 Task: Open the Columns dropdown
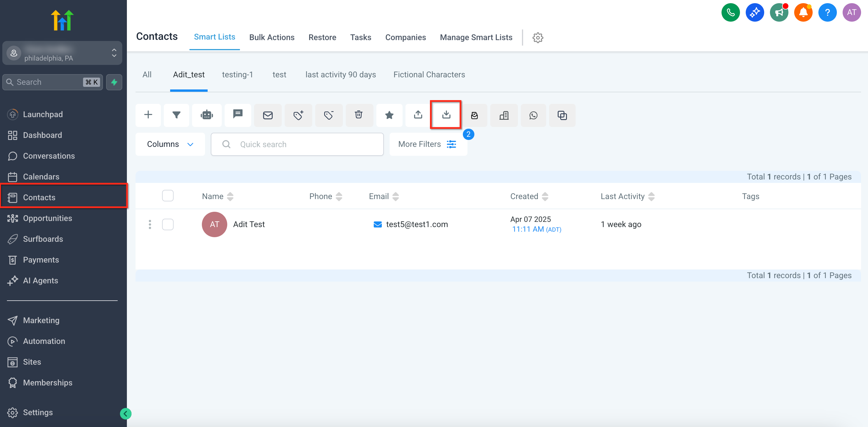point(170,144)
